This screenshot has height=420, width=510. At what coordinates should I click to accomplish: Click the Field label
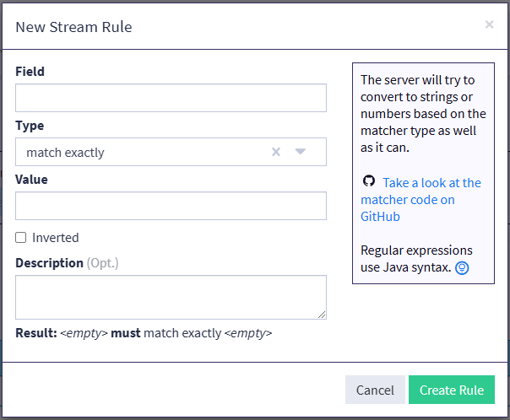30,72
